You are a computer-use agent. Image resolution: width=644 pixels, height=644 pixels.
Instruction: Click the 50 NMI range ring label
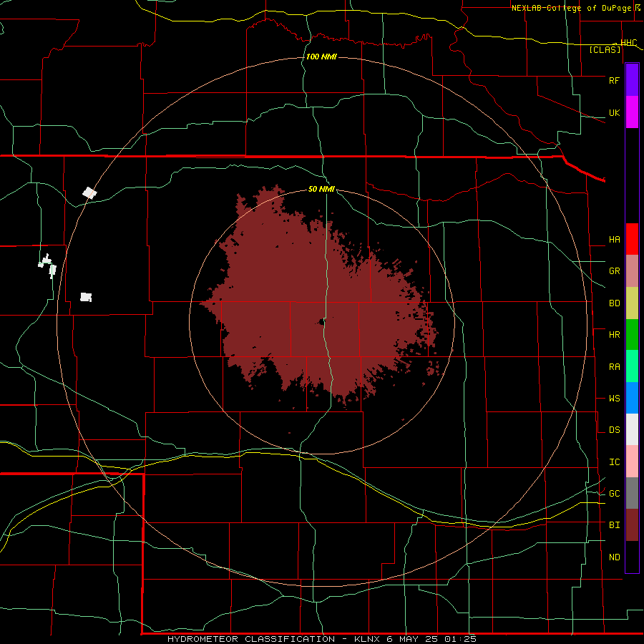(321, 189)
